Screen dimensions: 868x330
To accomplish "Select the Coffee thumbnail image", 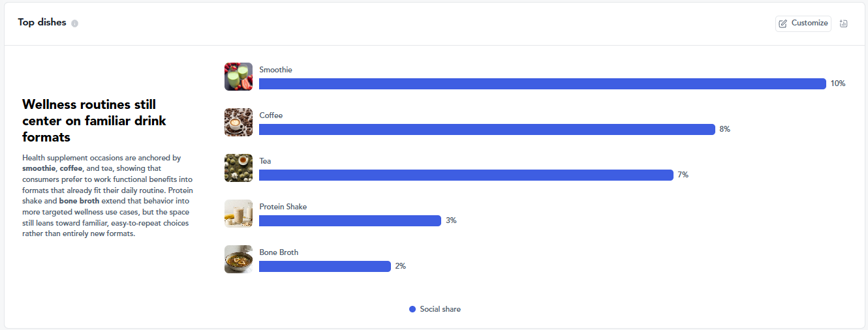I will click(x=238, y=122).
